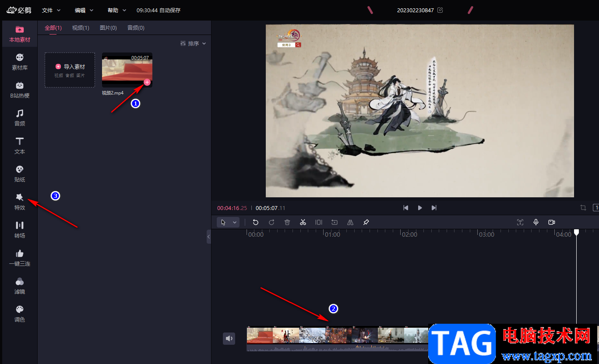This screenshot has height=364, width=599.
Task: Select the pointer selection tool
Action: coord(224,222)
